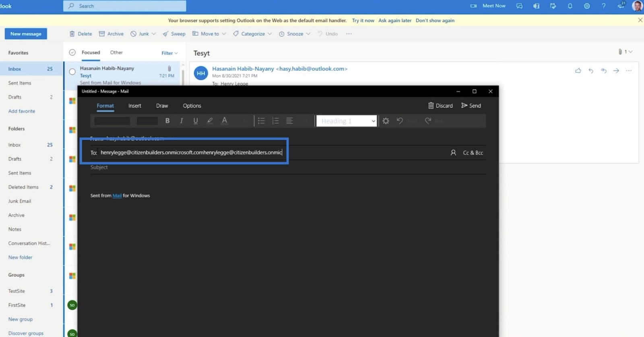This screenshot has height=337, width=644.
Task: Show Cc & Bcc fields
Action: 473,153
